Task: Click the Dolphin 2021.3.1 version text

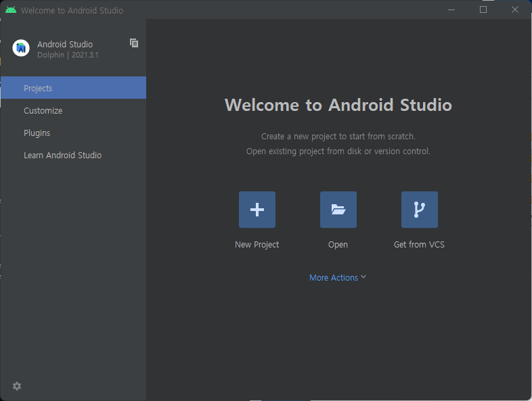Action: coord(68,55)
